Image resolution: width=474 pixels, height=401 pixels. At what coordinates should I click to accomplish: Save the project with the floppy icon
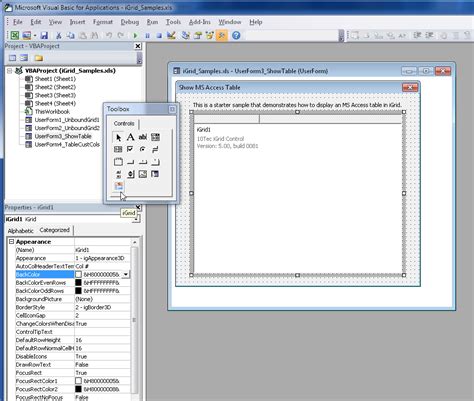point(44,35)
